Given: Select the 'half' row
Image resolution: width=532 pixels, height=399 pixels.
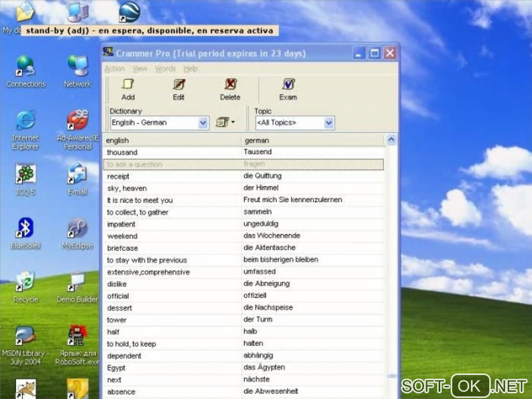Looking at the screenshot, I should [x=244, y=332].
